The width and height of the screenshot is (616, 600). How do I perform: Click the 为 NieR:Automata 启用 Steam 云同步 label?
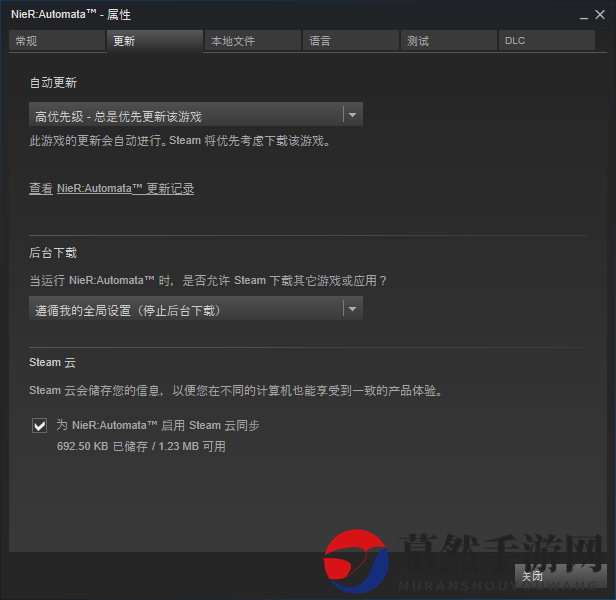(158, 425)
